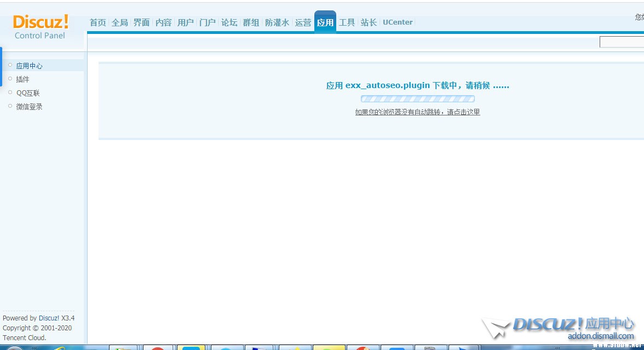644x350 pixels.
Task: Open the UCenter tab
Action: point(398,22)
